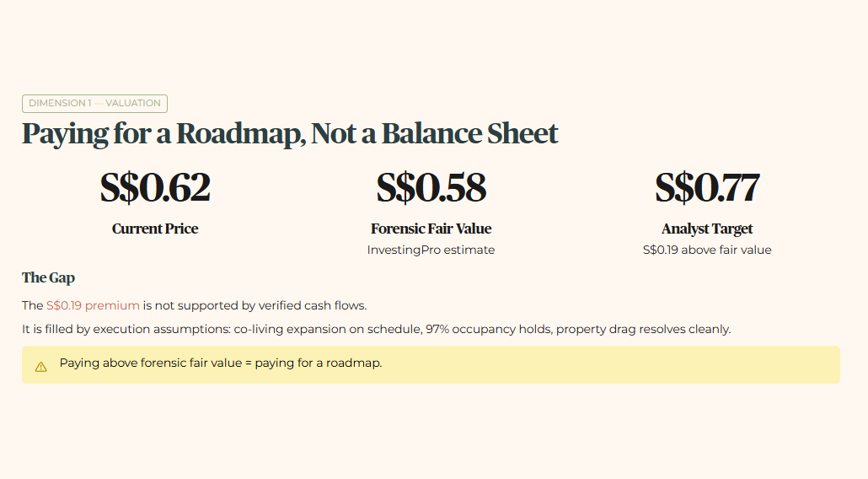Screen dimensions: 868x479
Task: Click the warning triangle icon
Action: pos(41,367)
